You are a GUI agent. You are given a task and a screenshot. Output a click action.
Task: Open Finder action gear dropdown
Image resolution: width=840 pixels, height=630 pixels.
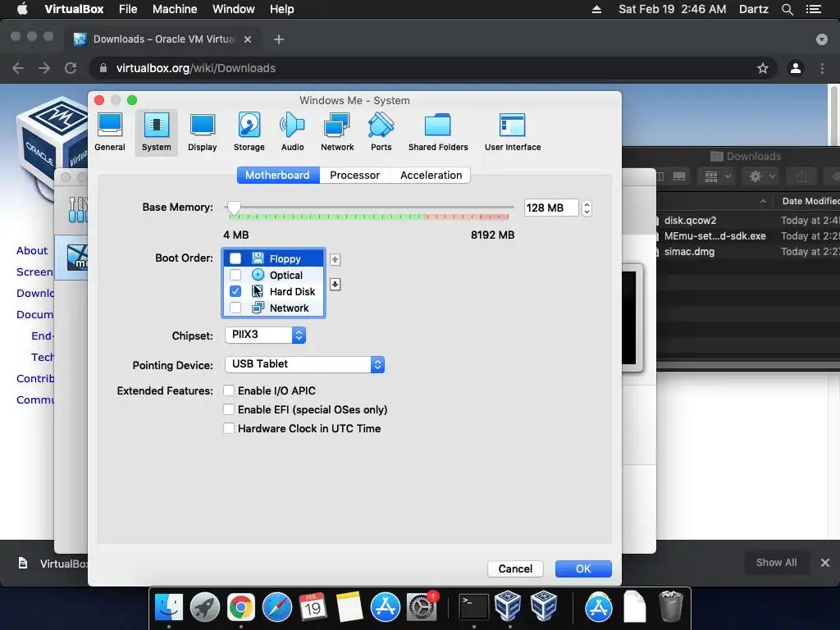tap(763, 176)
